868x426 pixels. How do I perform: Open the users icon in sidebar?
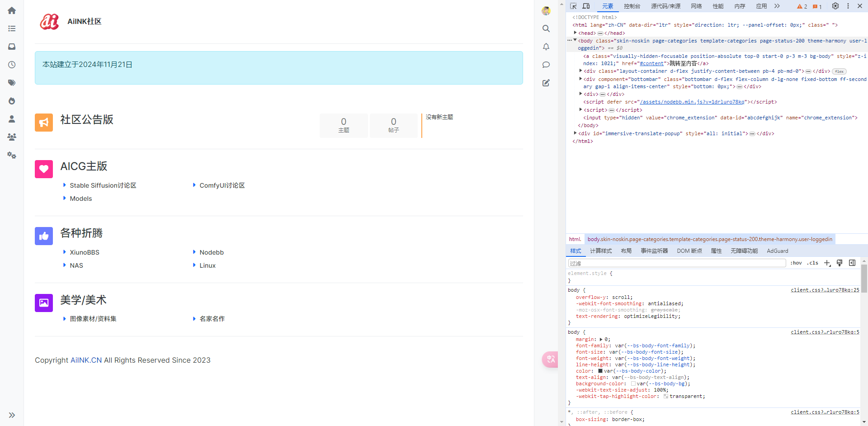[12, 119]
